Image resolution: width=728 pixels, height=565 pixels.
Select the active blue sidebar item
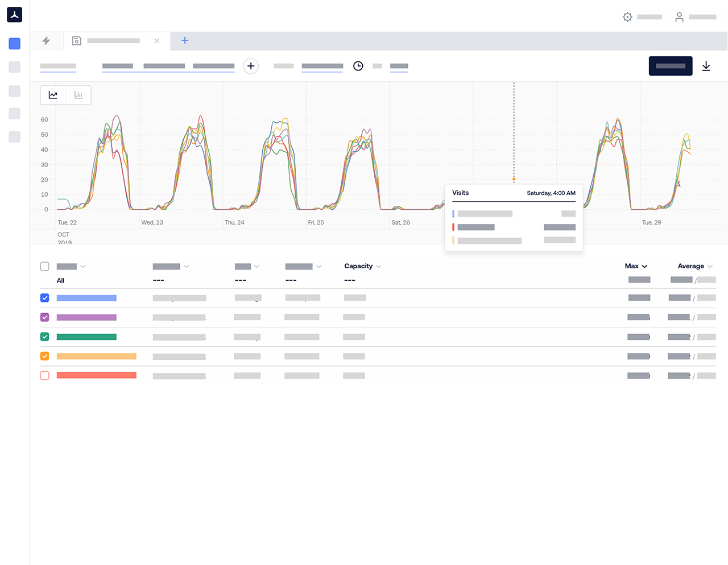[15, 44]
